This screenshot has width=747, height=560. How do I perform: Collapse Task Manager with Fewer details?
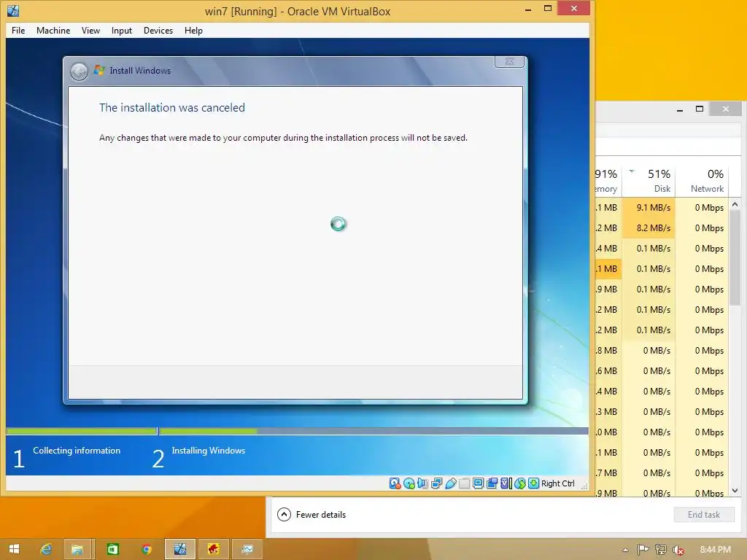click(x=311, y=515)
